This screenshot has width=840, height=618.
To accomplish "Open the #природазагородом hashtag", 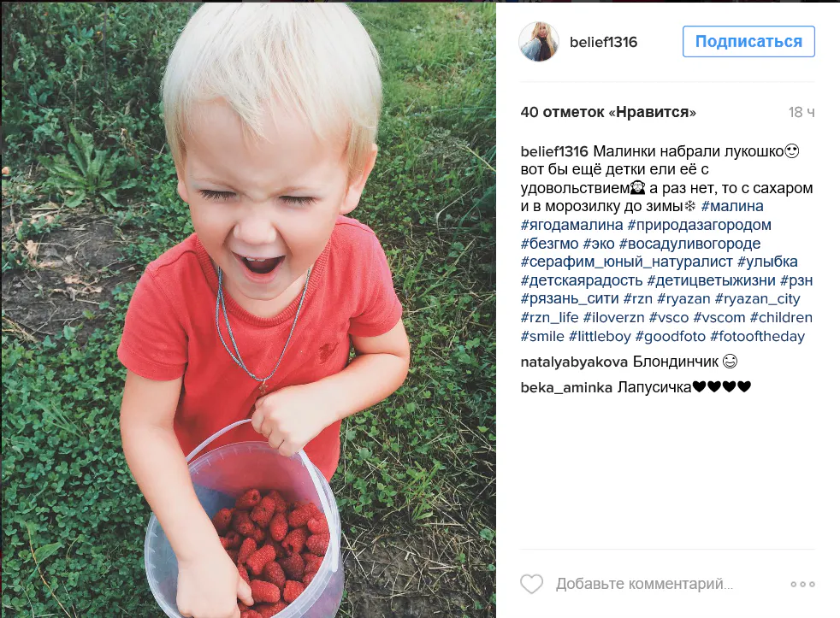I will pos(699,225).
